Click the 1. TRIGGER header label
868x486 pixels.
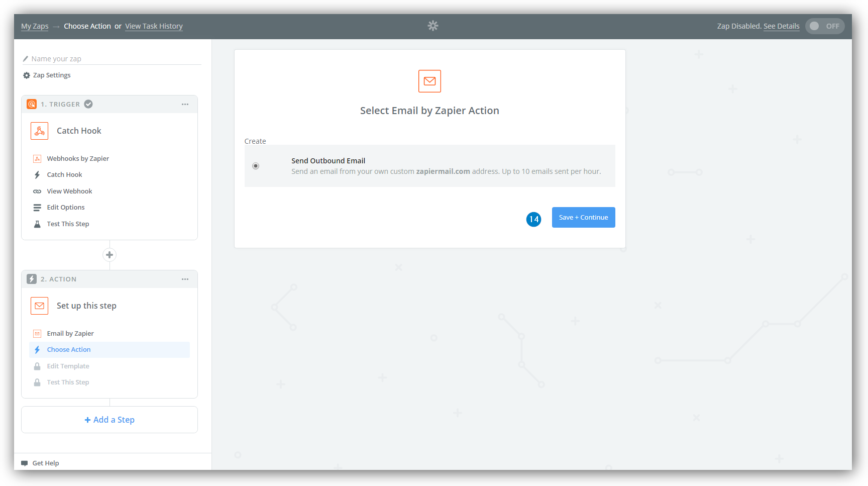[x=60, y=105]
